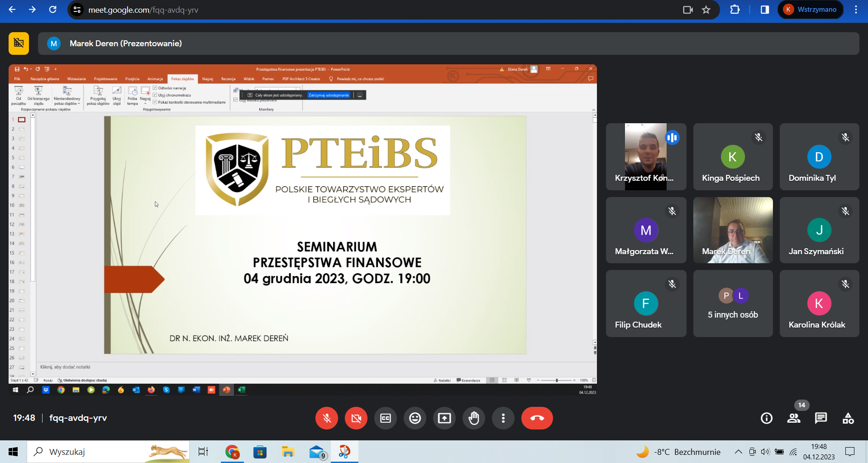
Task: Toggle the Użyj chronometrażu checkbox
Action: point(155,95)
